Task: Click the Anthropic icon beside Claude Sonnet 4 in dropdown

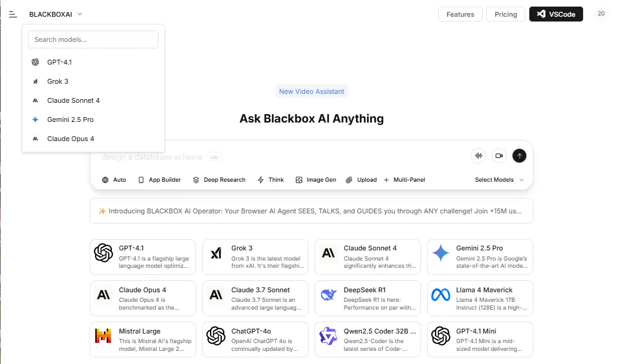Action: [x=35, y=100]
